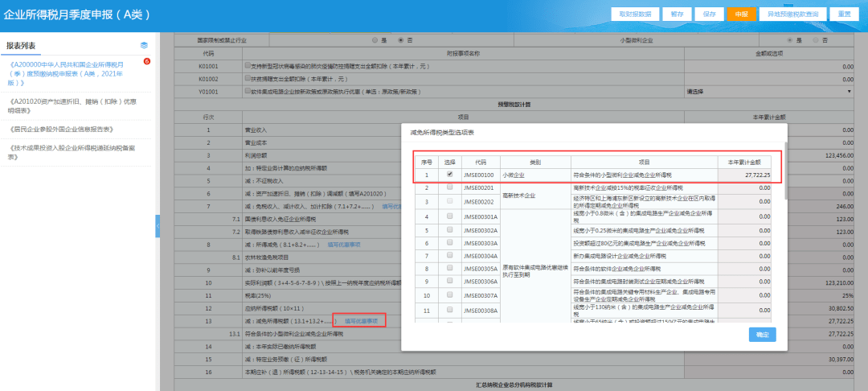
Task: Select 是 for 国家限制或禁止行业
Action: [x=375, y=40]
